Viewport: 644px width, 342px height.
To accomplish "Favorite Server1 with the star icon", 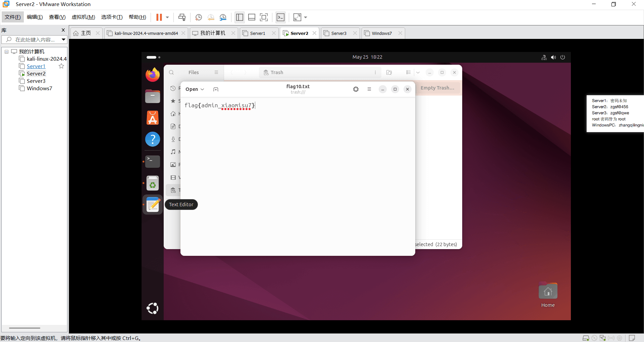I will coord(61,66).
